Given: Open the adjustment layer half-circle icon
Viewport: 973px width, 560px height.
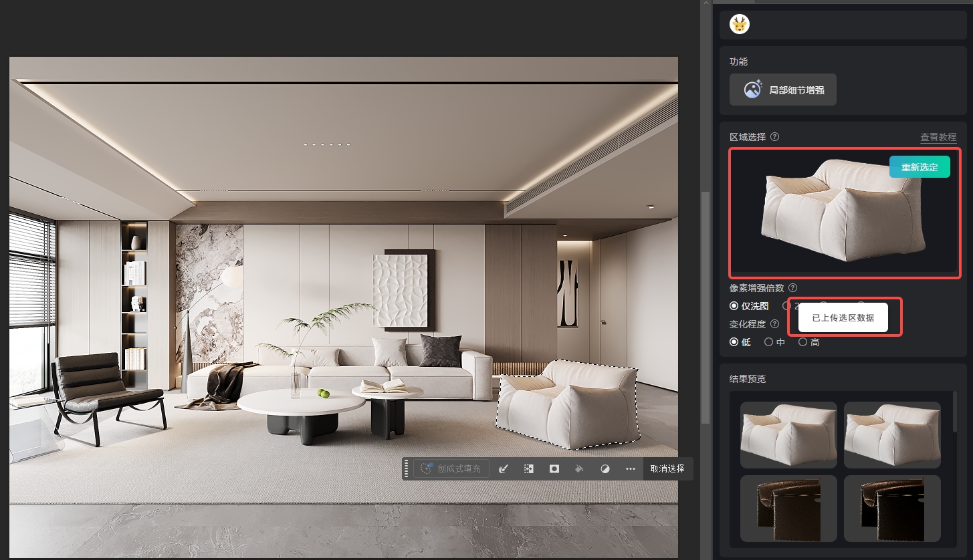Looking at the screenshot, I should 605,468.
